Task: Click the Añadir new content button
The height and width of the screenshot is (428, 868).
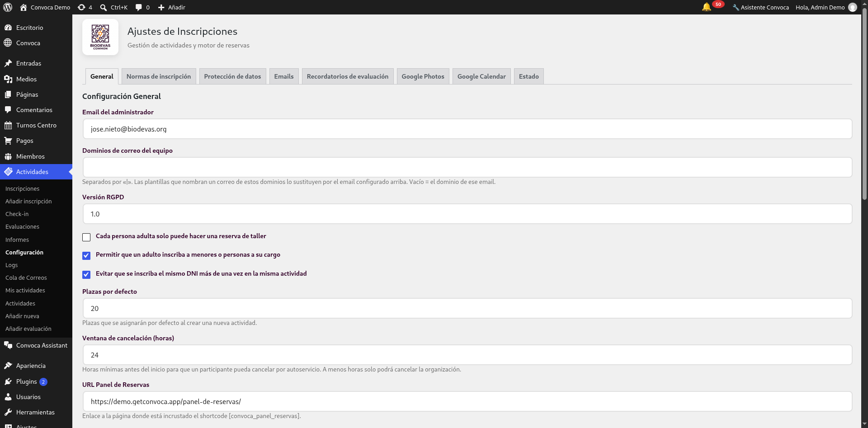Action: pyautogui.click(x=172, y=7)
